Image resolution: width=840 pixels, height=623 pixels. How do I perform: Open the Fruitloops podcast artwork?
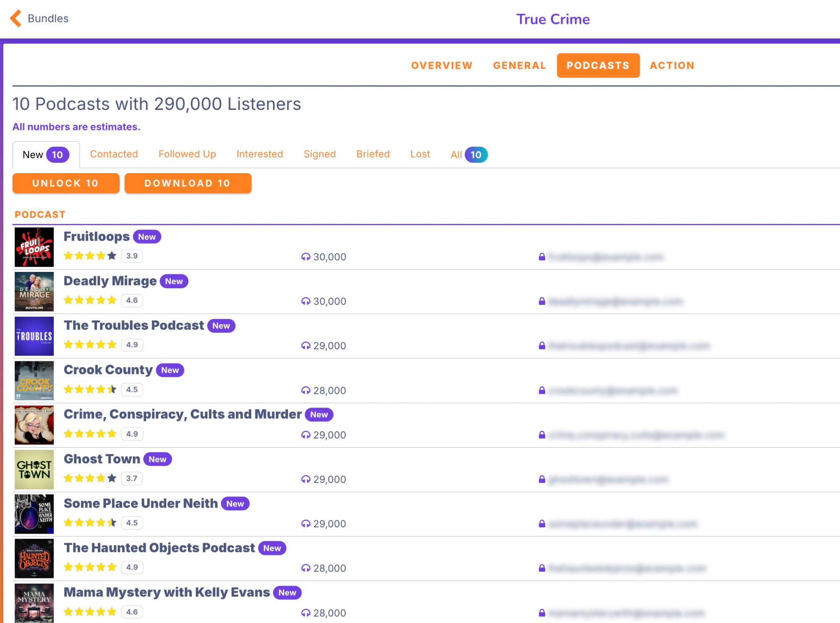click(x=34, y=247)
